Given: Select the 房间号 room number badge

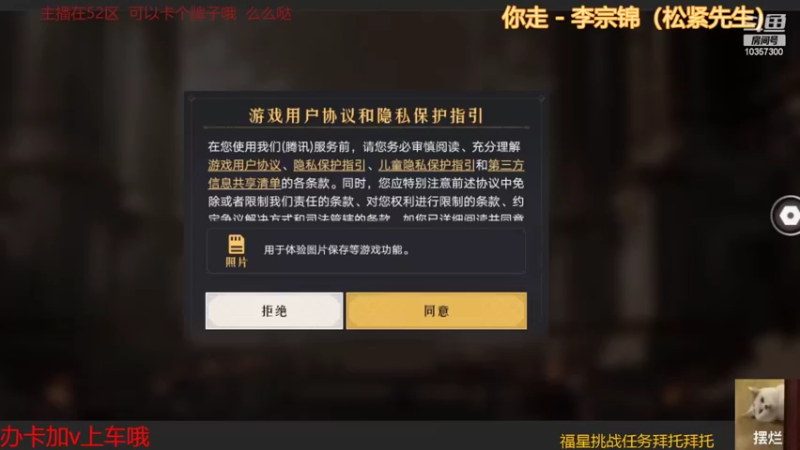Looking at the screenshot, I should click(764, 40).
